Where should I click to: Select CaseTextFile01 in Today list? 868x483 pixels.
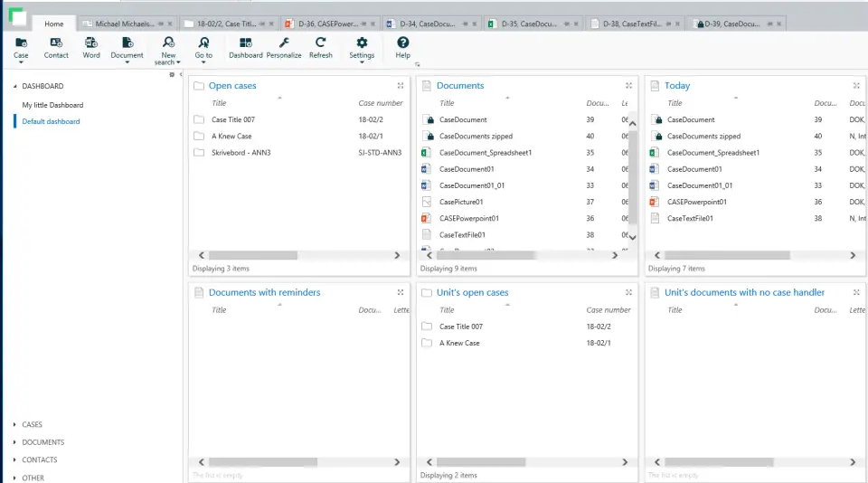756,218
